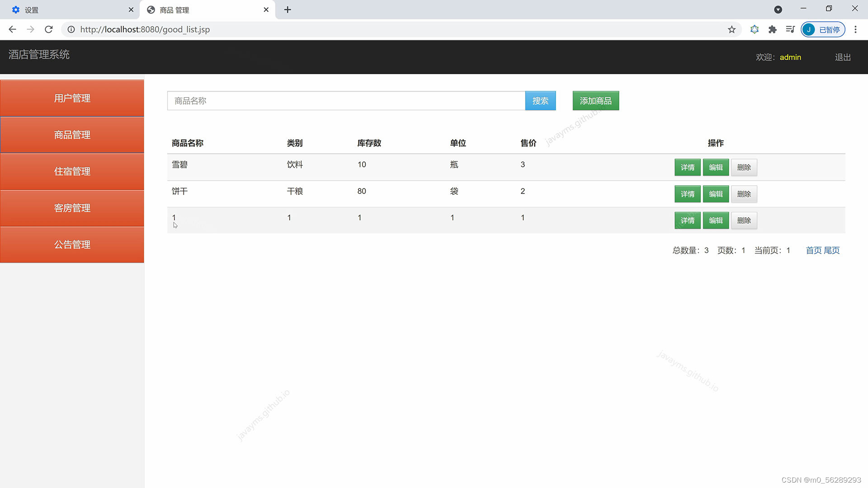Image resolution: width=868 pixels, height=488 pixels.
Task: Go to 公告管理 sidebar item
Action: 72,244
